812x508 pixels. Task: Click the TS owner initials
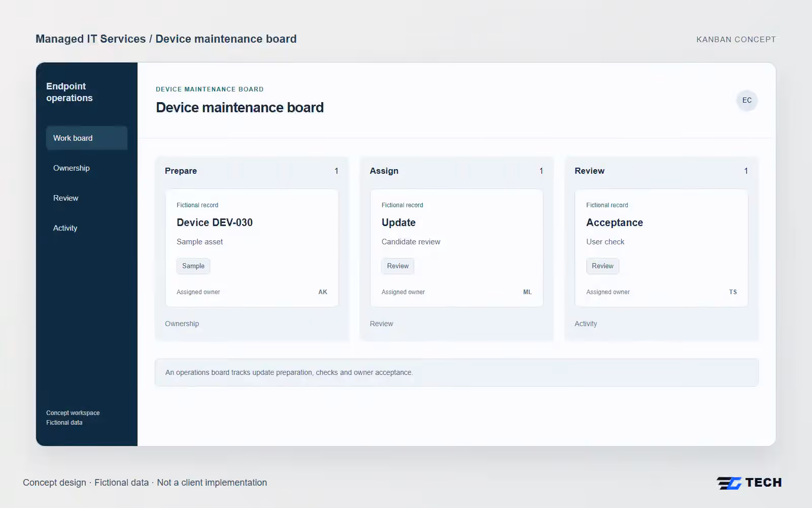(733, 292)
